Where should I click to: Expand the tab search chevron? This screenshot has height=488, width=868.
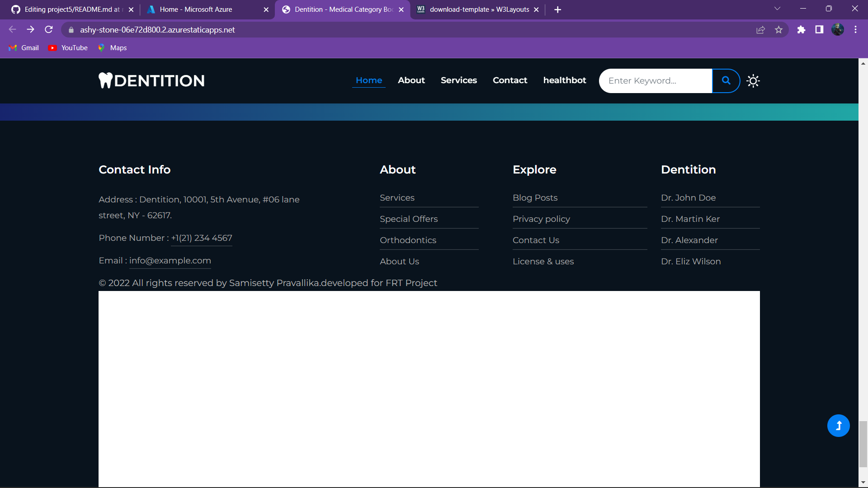click(777, 9)
